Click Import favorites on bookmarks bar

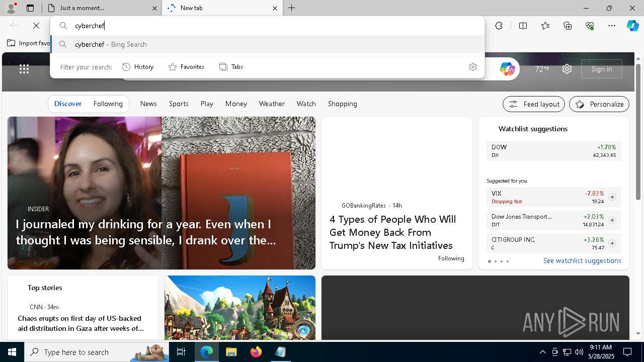click(x=29, y=43)
